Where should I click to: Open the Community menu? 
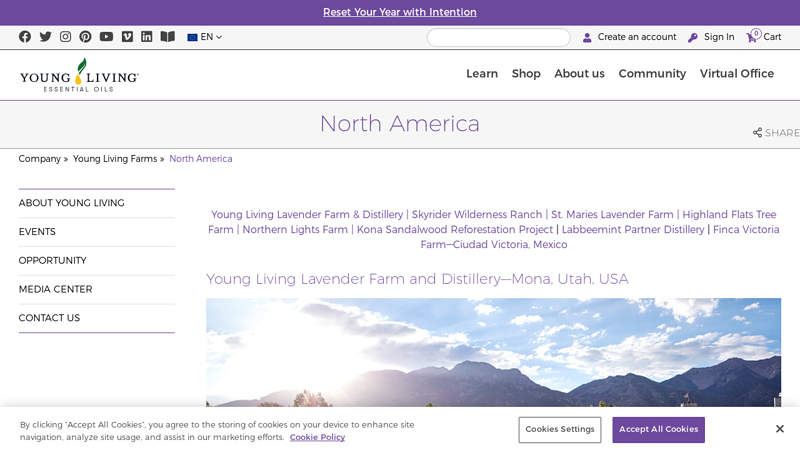pyautogui.click(x=652, y=73)
